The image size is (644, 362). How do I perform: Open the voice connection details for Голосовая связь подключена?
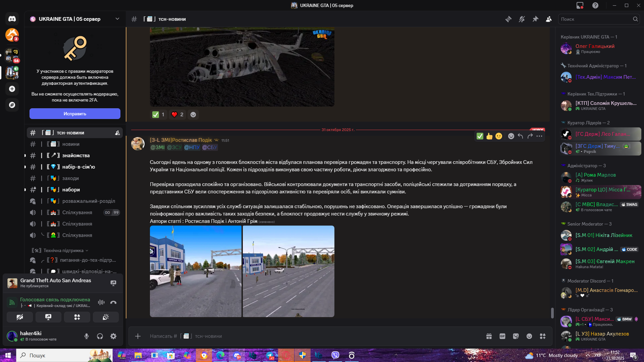coord(55,300)
